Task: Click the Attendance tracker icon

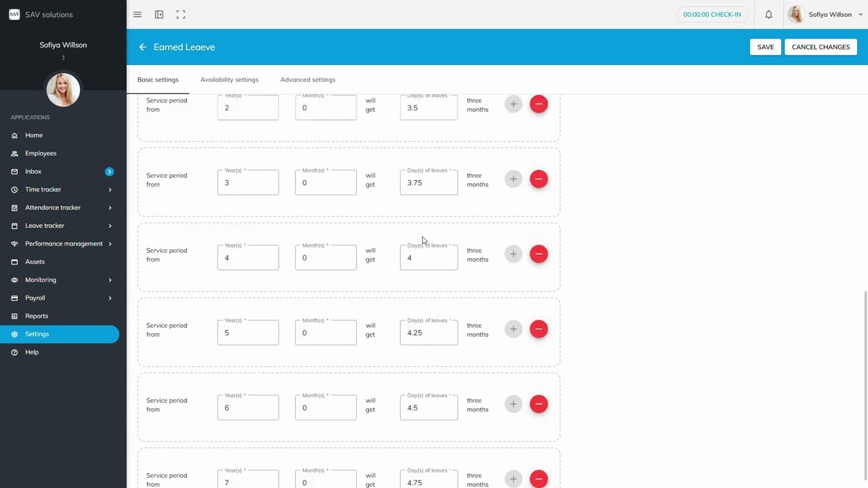Action: 14,207
